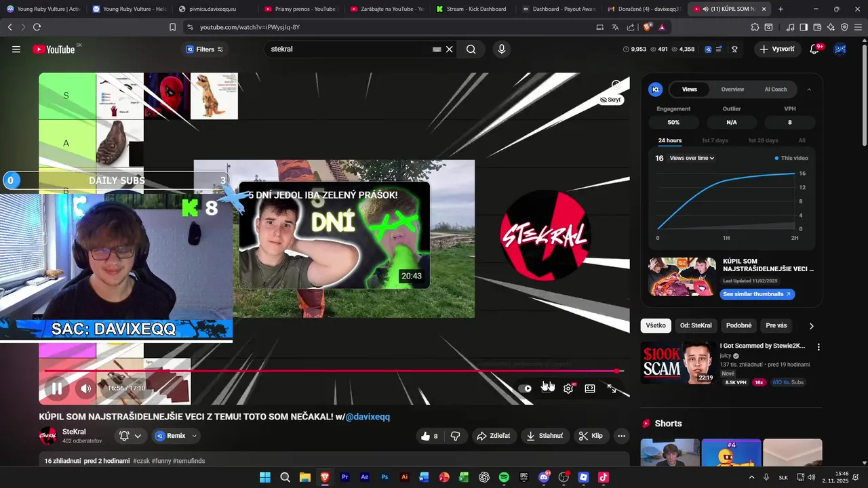Open Spotify from taskbar

point(504,477)
